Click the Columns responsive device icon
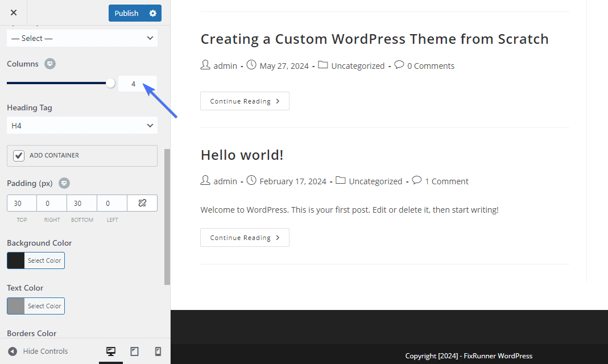This screenshot has width=608, height=364. (x=50, y=64)
